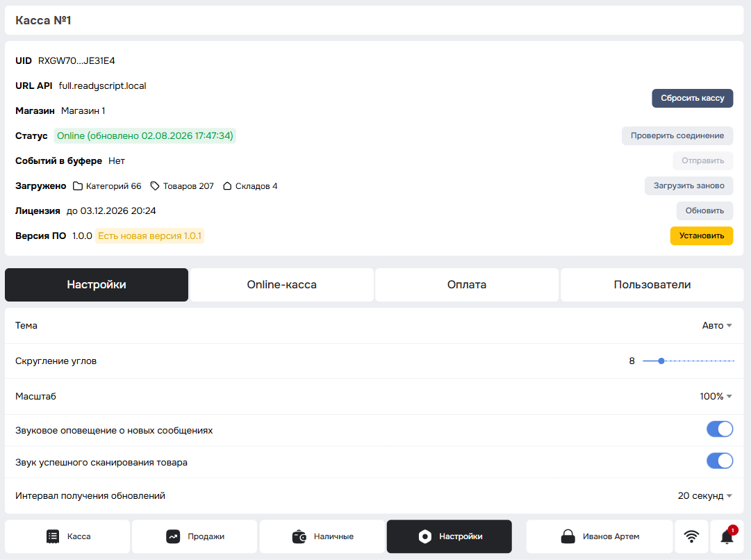Click the Нет value for buffered events
Image resolution: width=751 pixels, height=560 pixels.
point(117,161)
